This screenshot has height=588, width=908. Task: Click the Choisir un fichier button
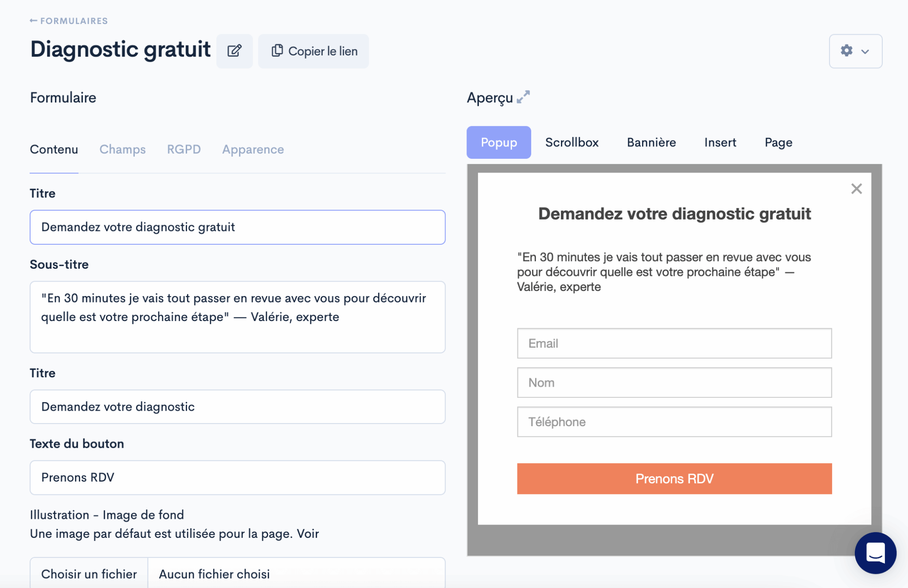pos(89,574)
